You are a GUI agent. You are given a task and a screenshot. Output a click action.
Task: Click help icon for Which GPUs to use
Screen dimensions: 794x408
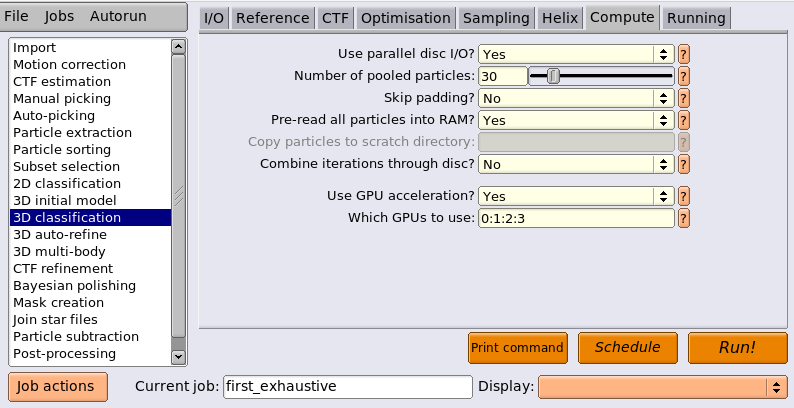click(684, 219)
